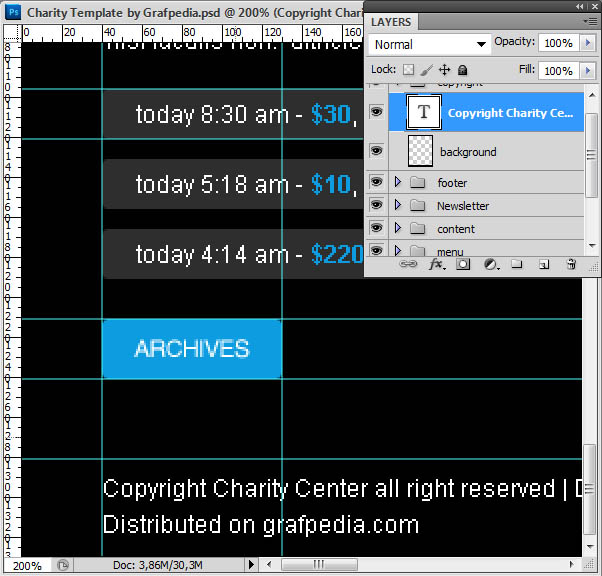Click the 'Copyright Charity Center all right reserved' text

(x=329, y=489)
